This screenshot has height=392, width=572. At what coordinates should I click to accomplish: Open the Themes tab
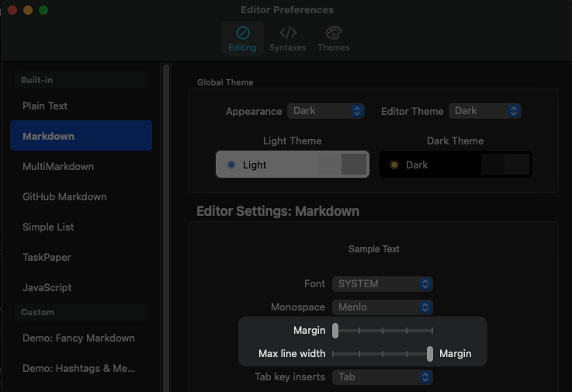click(334, 39)
